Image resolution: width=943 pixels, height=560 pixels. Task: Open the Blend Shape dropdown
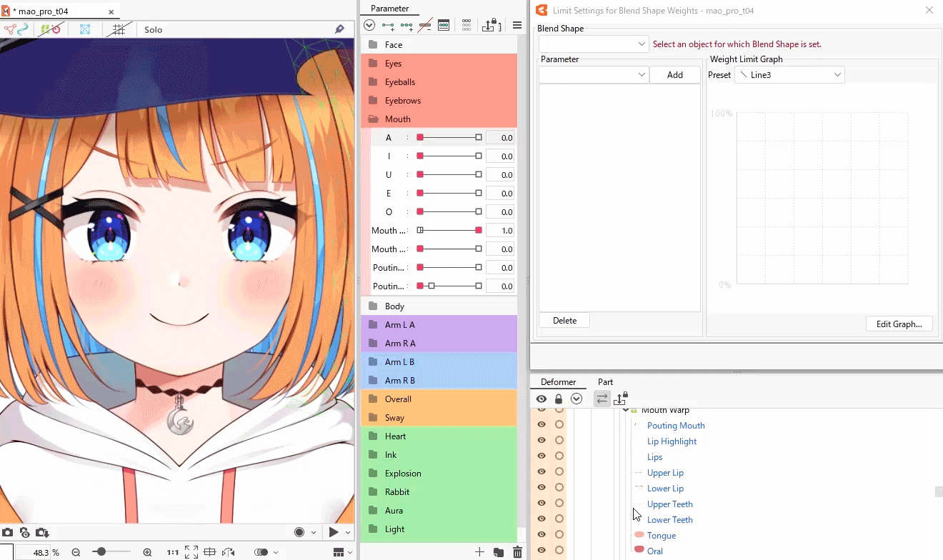(593, 44)
